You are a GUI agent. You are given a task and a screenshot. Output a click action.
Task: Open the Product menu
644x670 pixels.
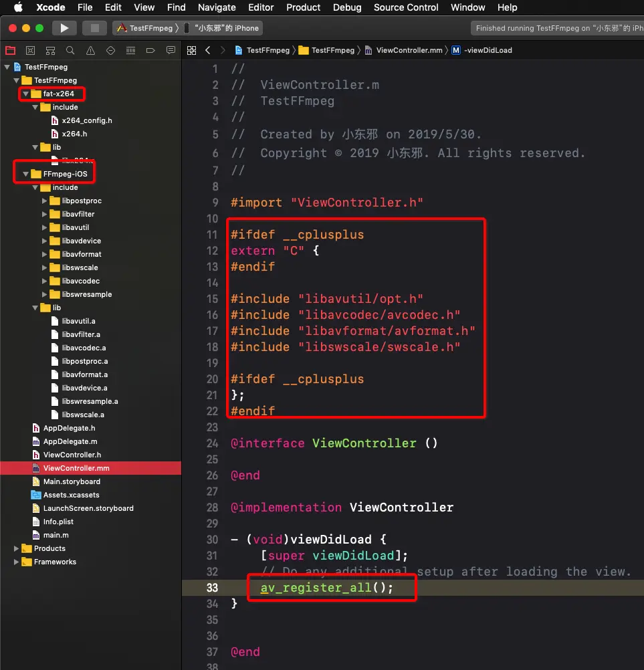coord(304,7)
